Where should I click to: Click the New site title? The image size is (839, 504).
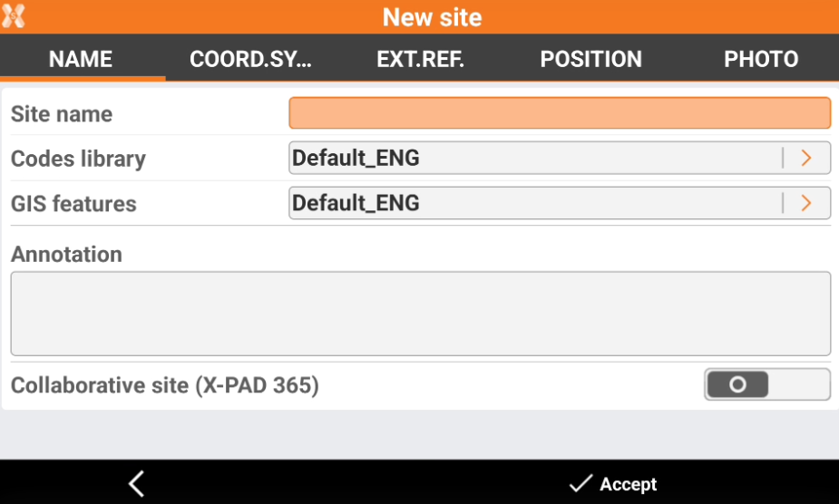pyautogui.click(x=432, y=16)
